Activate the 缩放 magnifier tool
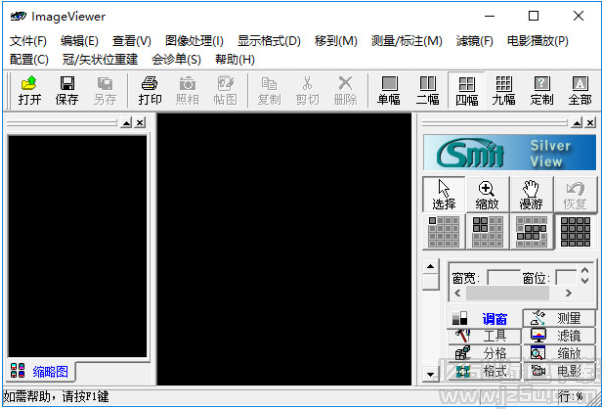Screen dimensions: 603x409 pyautogui.click(x=487, y=194)
